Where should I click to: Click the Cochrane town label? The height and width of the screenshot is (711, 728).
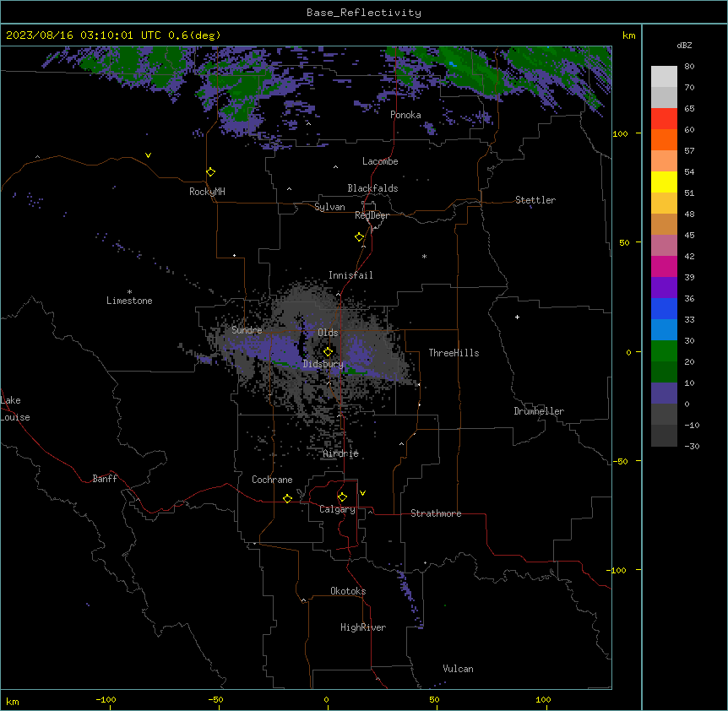tap(272, 480)
